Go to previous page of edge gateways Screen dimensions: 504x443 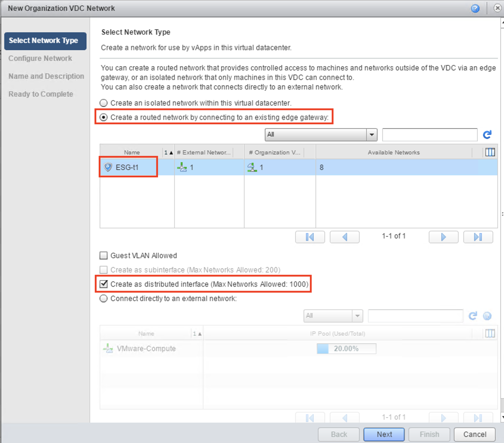tap(344, 237)
